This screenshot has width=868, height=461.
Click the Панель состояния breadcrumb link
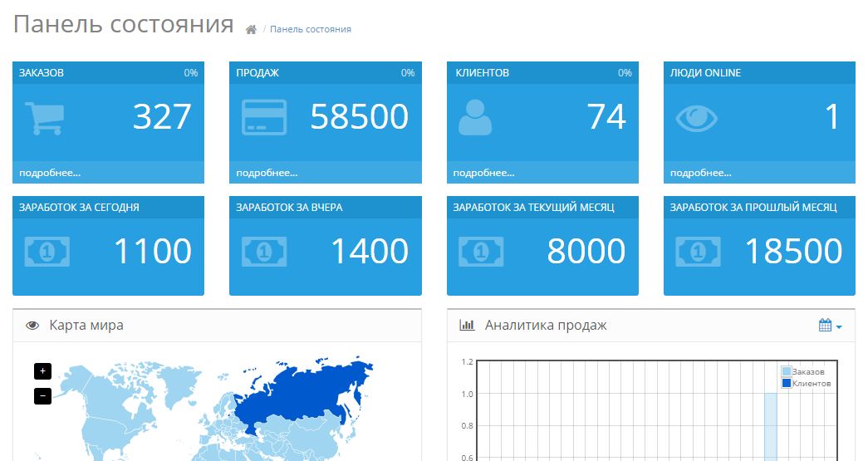click(x=310, y=29)
